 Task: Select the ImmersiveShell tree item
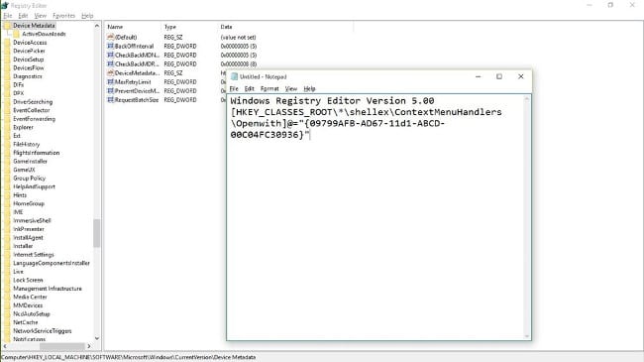point(32,220)
